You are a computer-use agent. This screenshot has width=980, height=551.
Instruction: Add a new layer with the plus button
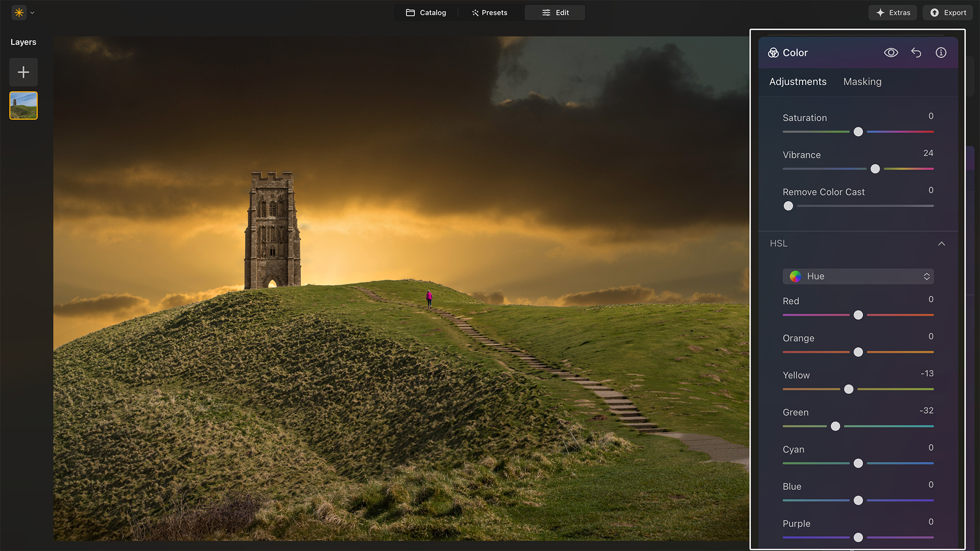click(24, 72)
